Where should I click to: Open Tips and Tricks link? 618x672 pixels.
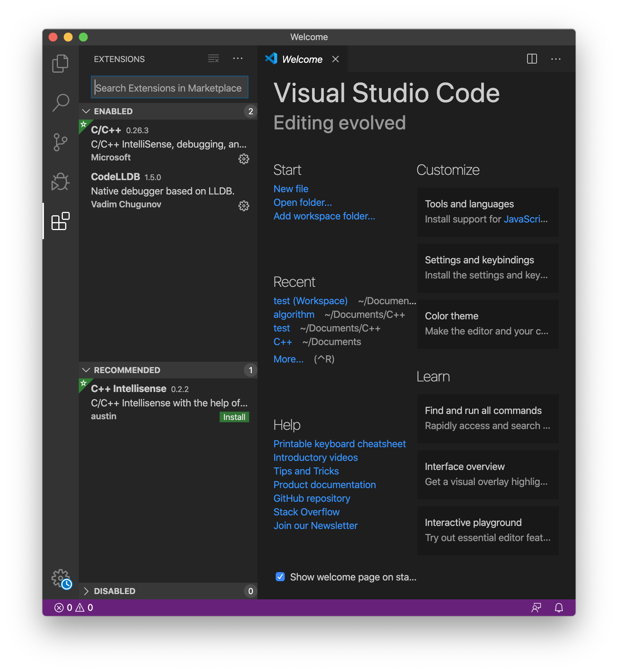tap(306, 471)
